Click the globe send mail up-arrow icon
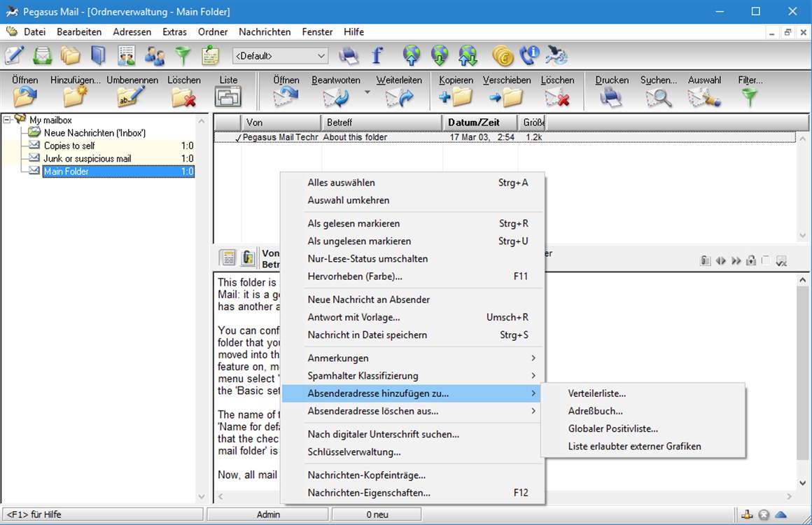This screenshot has width=812, height=525. click(x=412, y=55)
